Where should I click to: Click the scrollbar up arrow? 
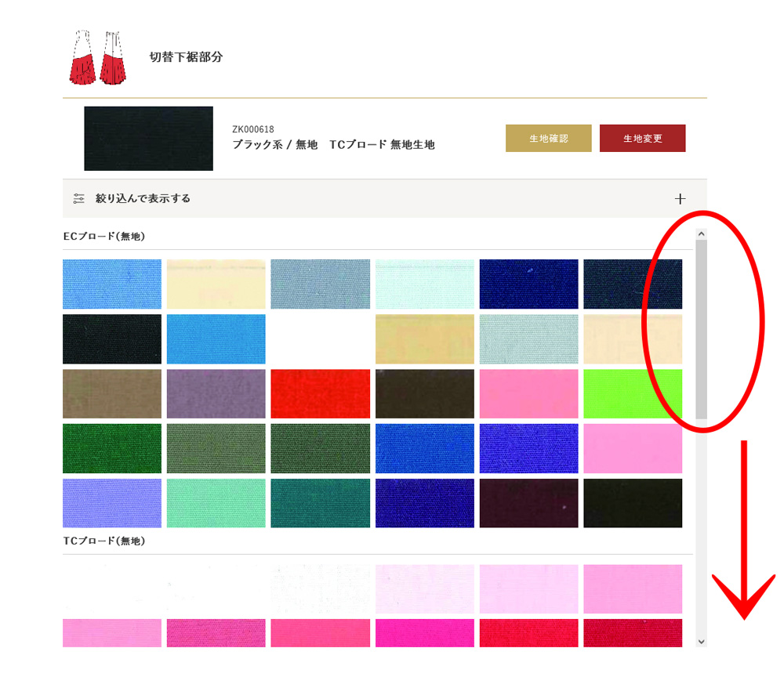(x=701, y=234)
